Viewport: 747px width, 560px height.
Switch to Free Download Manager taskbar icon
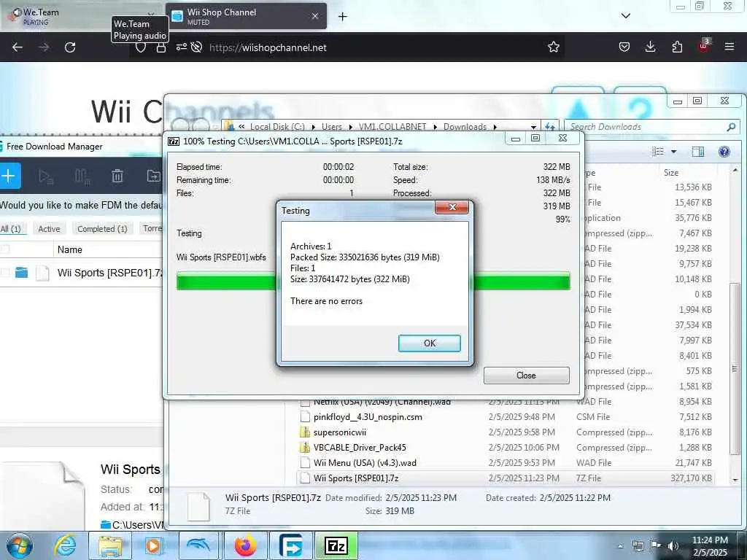coord(290,545)
